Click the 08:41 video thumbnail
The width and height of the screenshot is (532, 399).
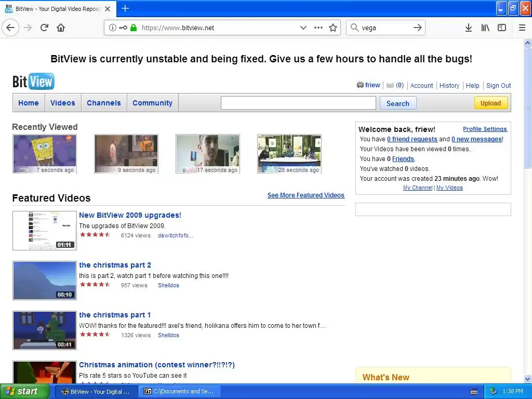[x=45, y=330]
